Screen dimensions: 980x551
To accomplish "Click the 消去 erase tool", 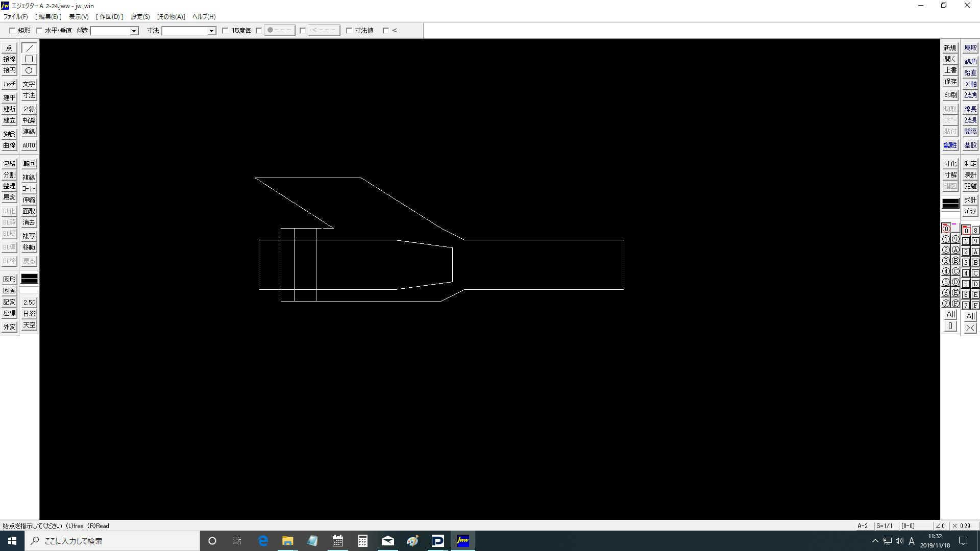I will pos(29,222).
